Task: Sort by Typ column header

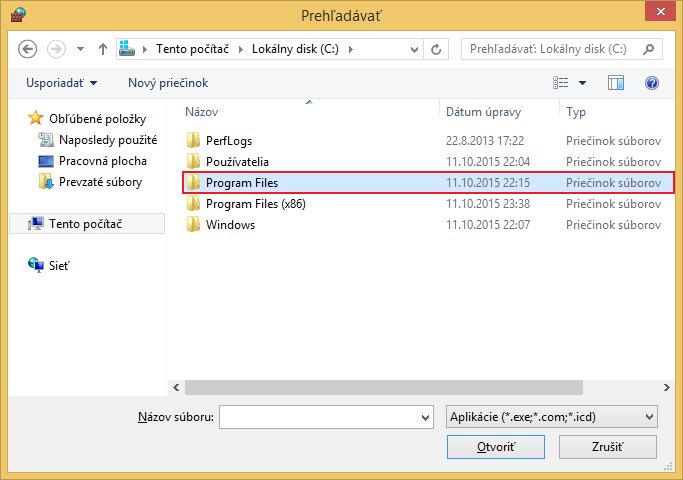Action: click(576, 112)
